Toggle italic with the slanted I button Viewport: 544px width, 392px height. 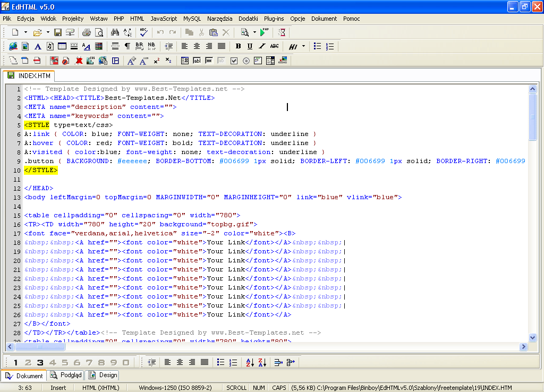click(262, 46)
